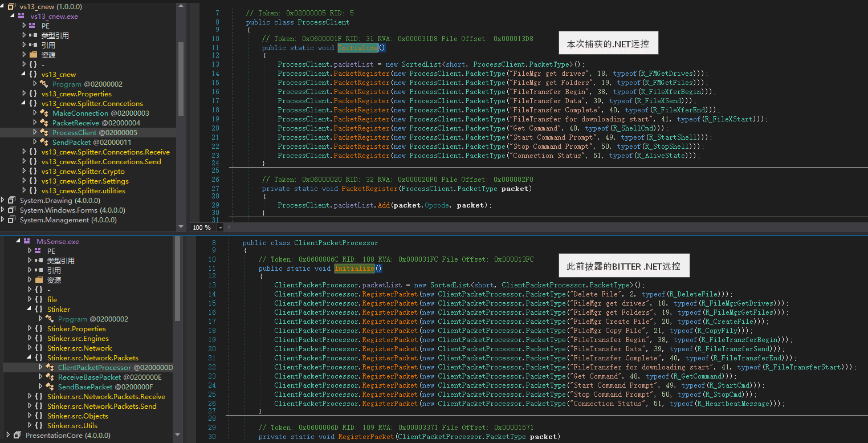This screenshot has width=868, height=443.
Task: Click the PE section icon under vs13_cnew.exe
Action: 32,26
